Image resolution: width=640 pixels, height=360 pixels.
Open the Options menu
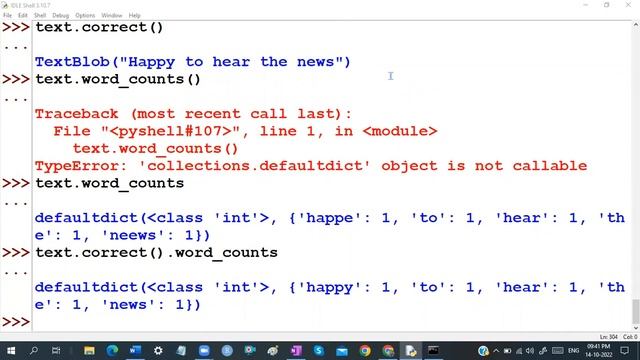point(85,16)
